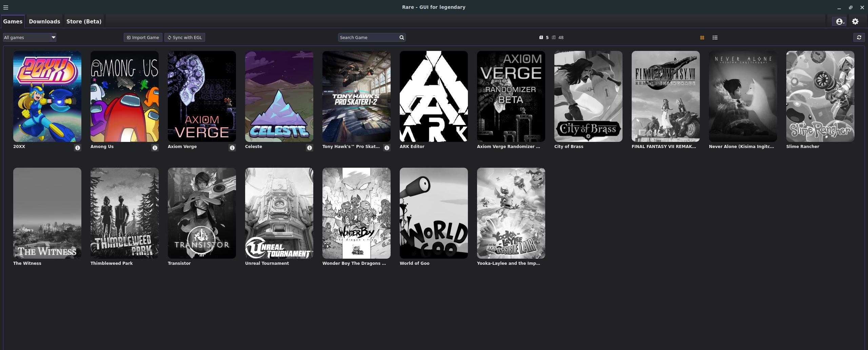Select the 20XX cover art
Screen dimensions: 868x350
[47, 96]
